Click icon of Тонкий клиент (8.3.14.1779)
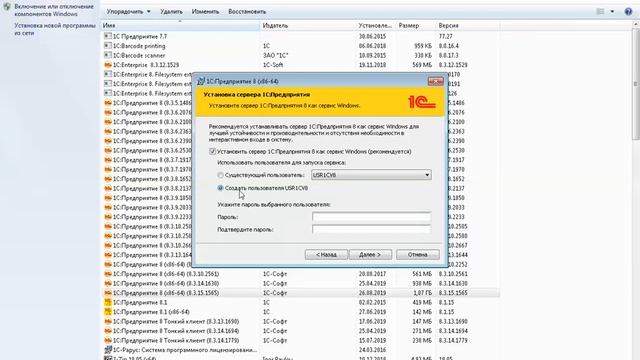 pos(108,340)
